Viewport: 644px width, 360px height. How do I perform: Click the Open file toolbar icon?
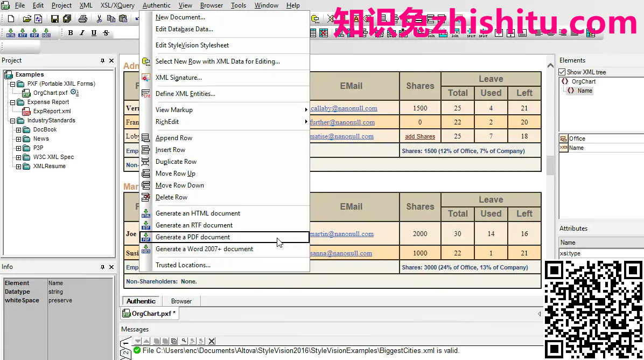pyautogui.click(x=27, y=18)
